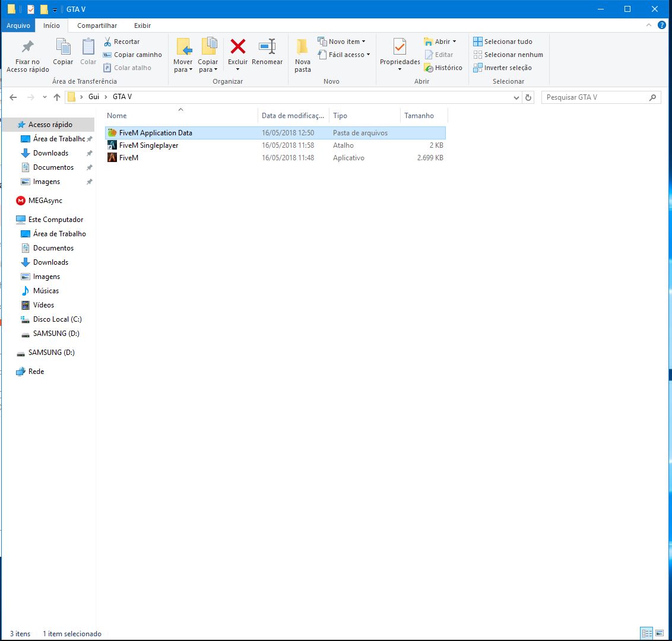Click Selecionar tudo
The image size is (672, 641).
503,42
